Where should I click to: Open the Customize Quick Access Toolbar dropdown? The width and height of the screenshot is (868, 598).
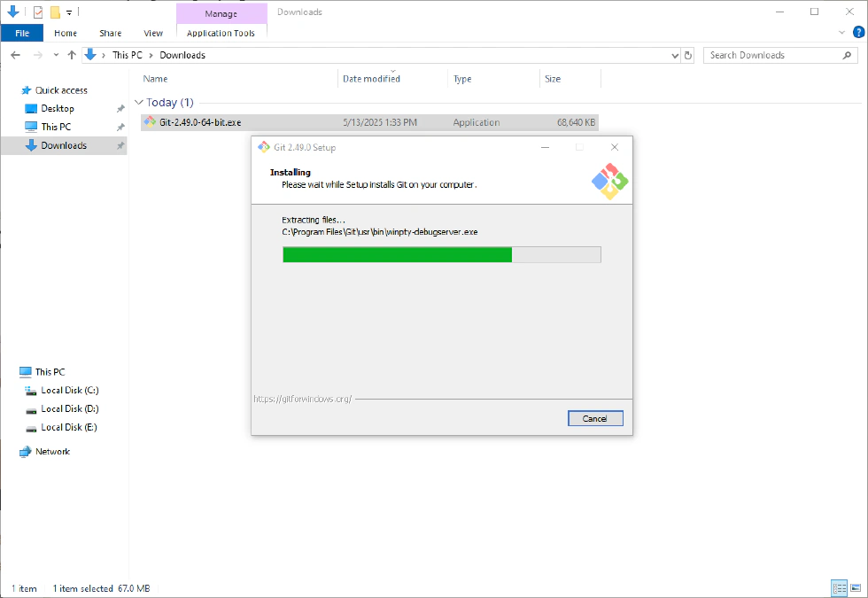pos(69,12)
